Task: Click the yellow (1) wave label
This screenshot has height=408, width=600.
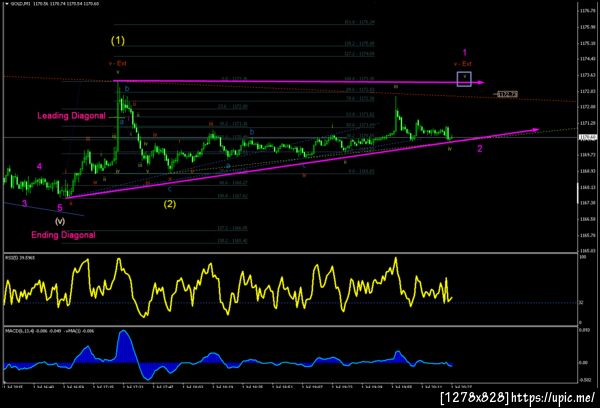Action: pos(118,41)
